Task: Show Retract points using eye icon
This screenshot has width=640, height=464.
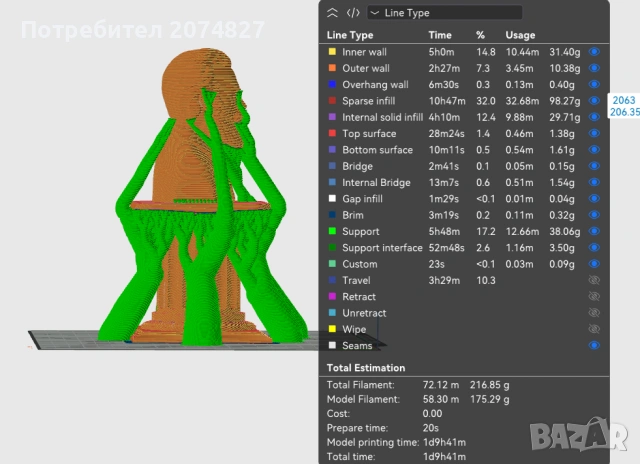Action: (x=594, y=297)
